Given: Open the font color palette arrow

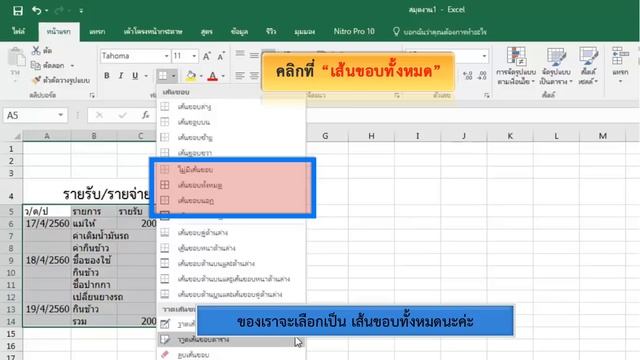Looking at the screenshot, I should (x=223, y=76).
